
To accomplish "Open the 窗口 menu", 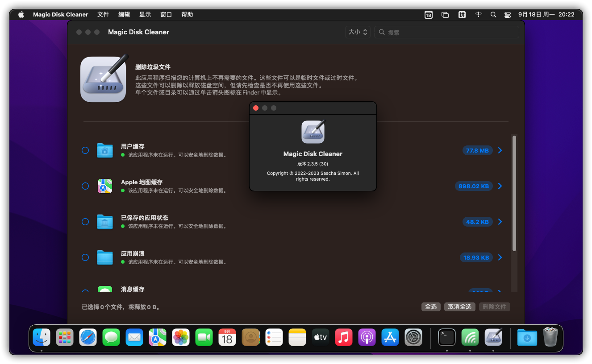I will (166, 14).
